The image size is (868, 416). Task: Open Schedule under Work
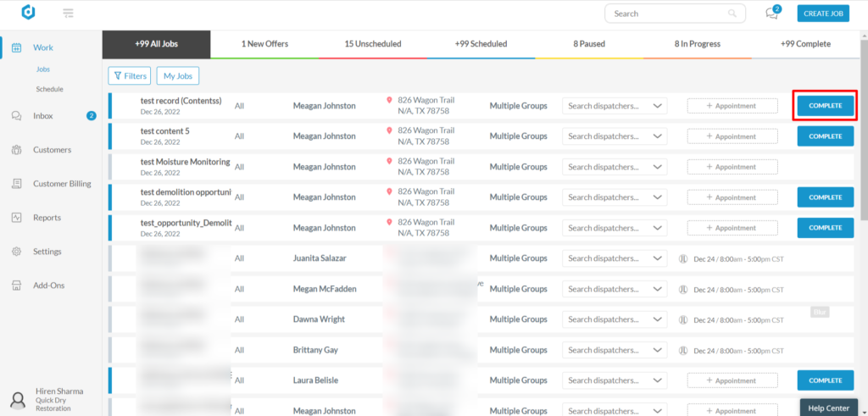pyautogui.click(x=49, y=89)
